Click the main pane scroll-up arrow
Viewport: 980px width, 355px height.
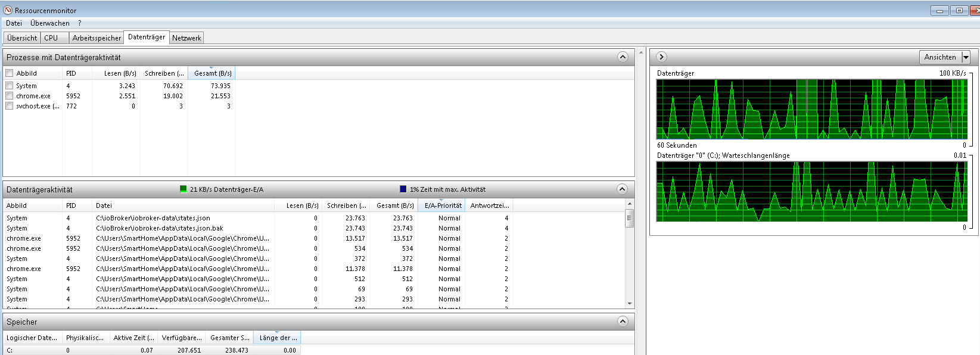coord(641,52)
